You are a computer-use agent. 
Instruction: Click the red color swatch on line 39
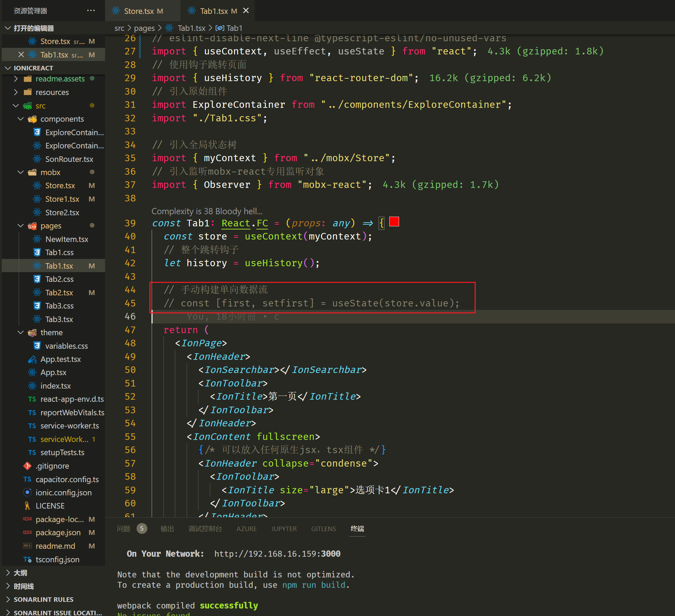pos(394,222)
